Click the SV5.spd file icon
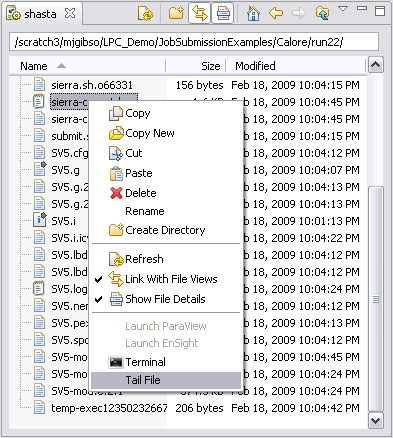This screenshot has width=393, height=438. click(x=39, y=340)
